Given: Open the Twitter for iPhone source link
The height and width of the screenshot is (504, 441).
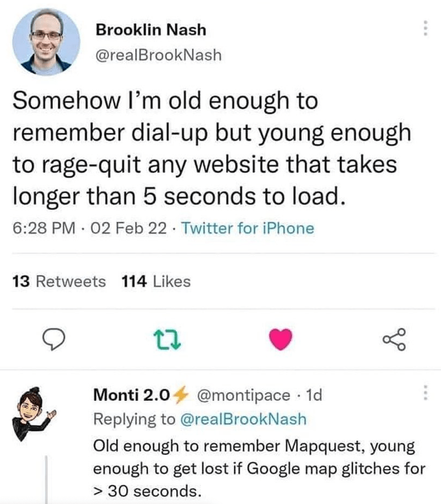Looking at the screenshot, I should coord(248,229).
